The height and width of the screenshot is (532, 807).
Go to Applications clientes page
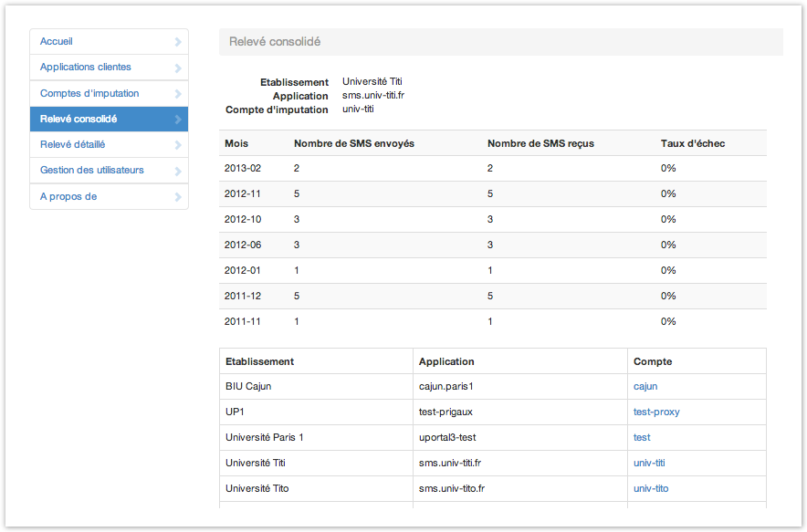point(86,68)
